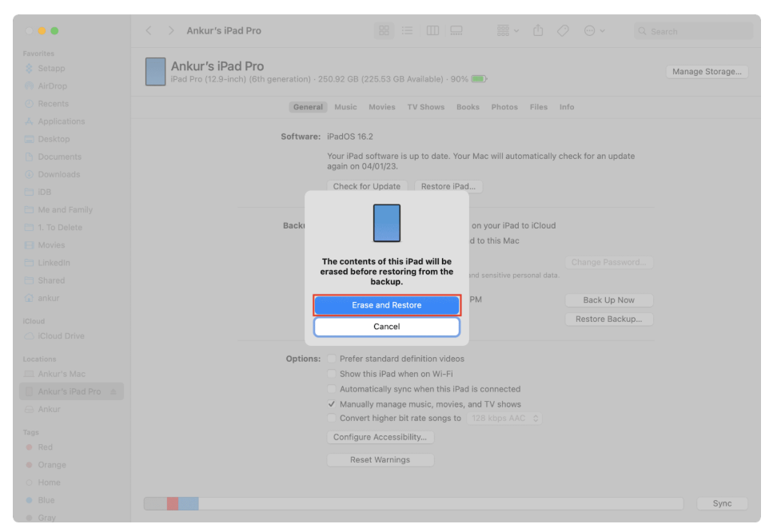The image size is (777, 532).
Task: Eject Ankur's iPad Pro in sidebar
Action: 114,391
